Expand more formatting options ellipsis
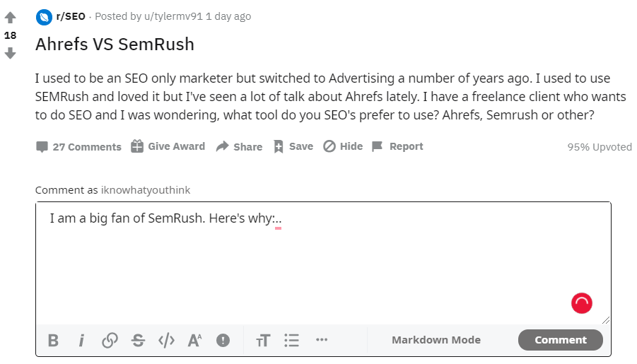Screen dimensions: 637x364 pyautogui.click(x=322, y=340)
